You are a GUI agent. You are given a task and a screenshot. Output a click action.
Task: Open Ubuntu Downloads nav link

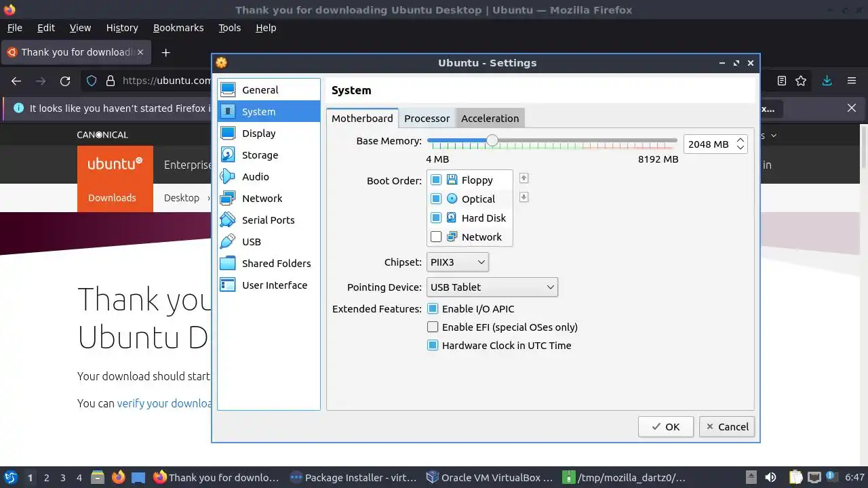point(112,198)
